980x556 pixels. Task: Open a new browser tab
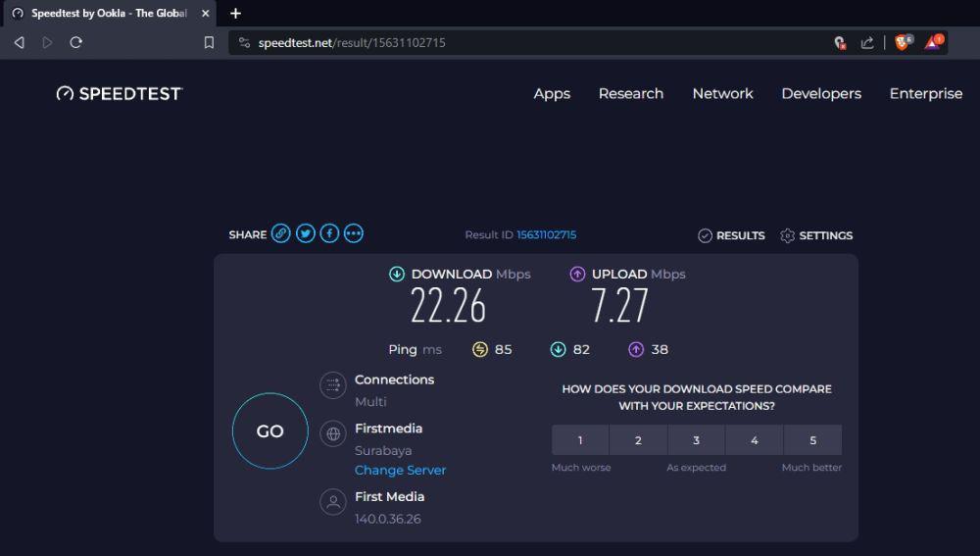pyautogui.click(x=235, y=13)
